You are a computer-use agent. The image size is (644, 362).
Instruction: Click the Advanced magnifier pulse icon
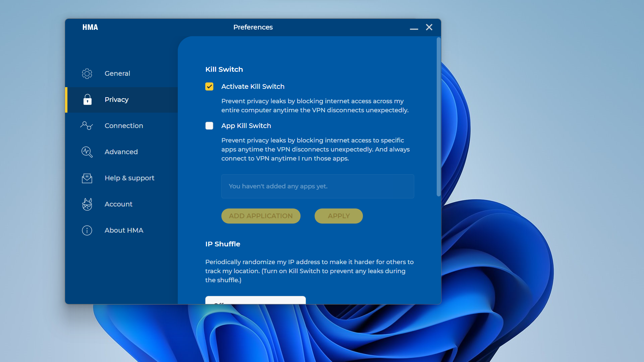click(x=87, y=152)
